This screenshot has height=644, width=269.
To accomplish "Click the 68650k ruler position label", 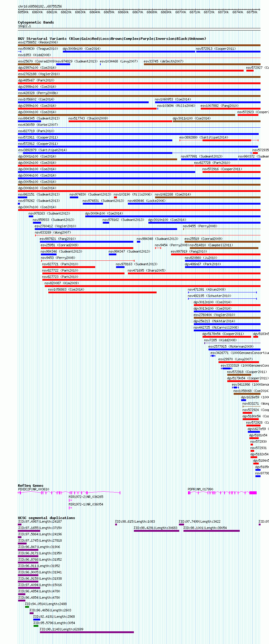I will click(109, 12).
